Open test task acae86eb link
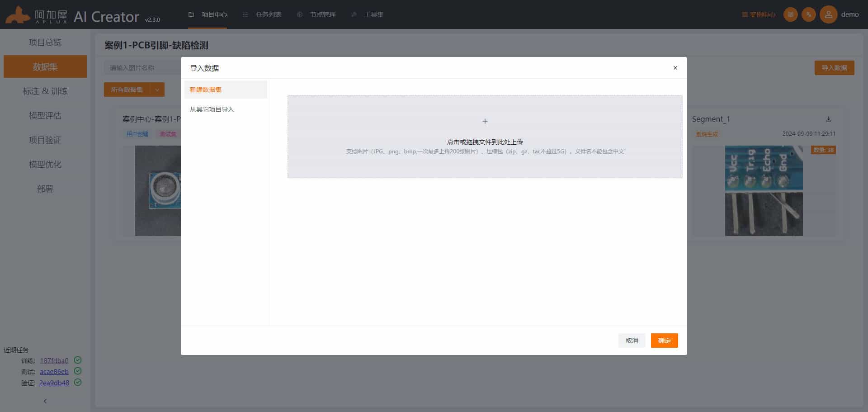The height and width of the screenshot is (412, 868). click(x=54, y=372)
